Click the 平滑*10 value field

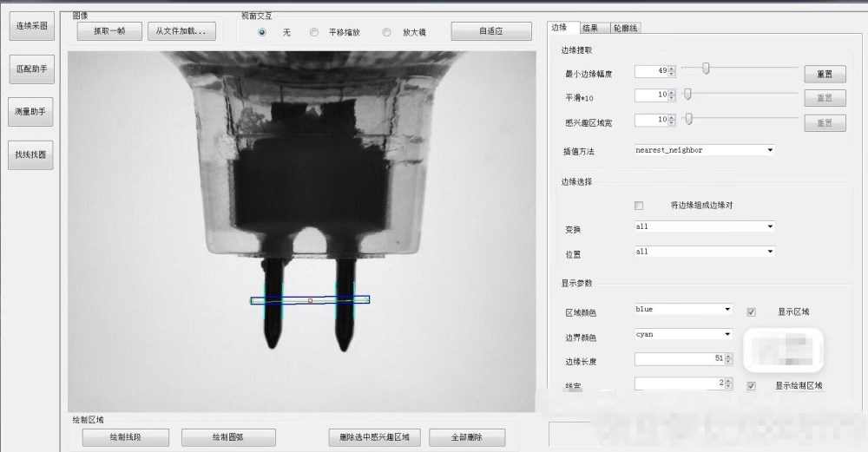pos(652,95)
